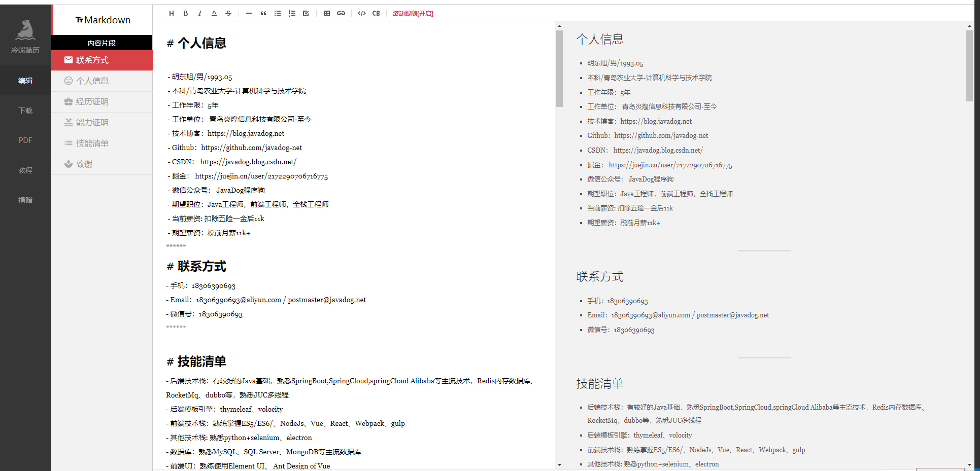Apply underline formatting with the red A icon

(x=214, y=13)
